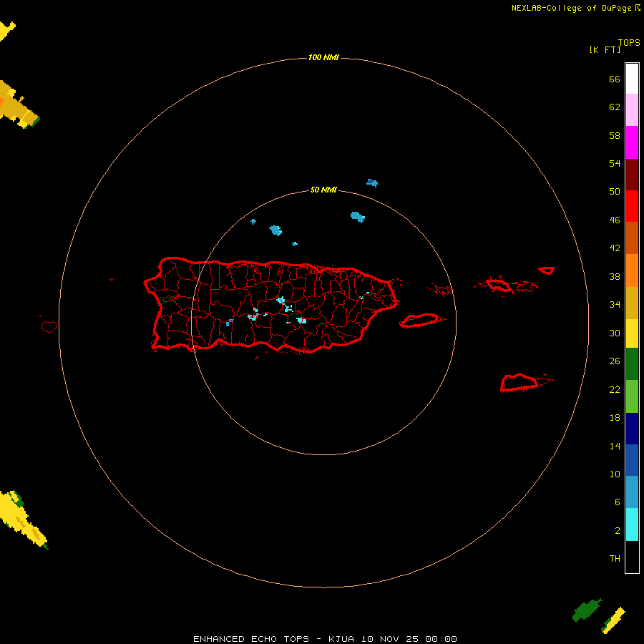
Task: Click the 50 NMI range ring label
Action: tap(323, 190)
